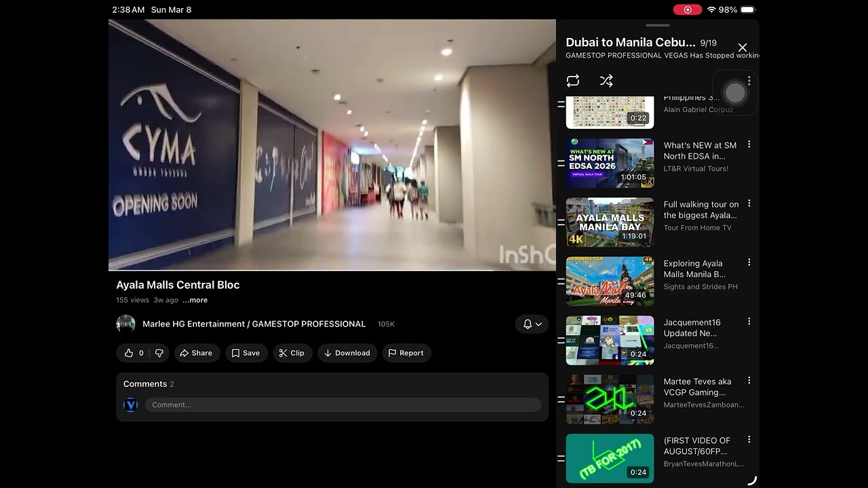Select What's NEW at SM North EDSA title
This screenshot has height=488, width=868.
700,150
